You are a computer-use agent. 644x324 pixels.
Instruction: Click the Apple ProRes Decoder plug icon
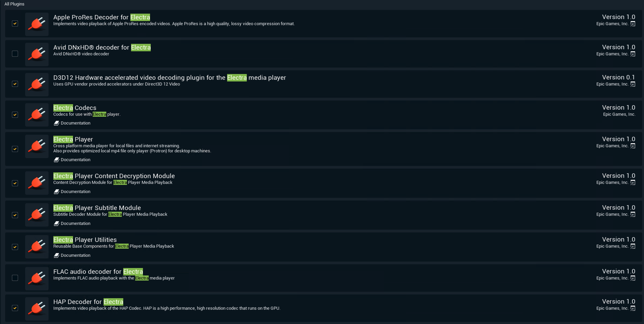point(37,24)
